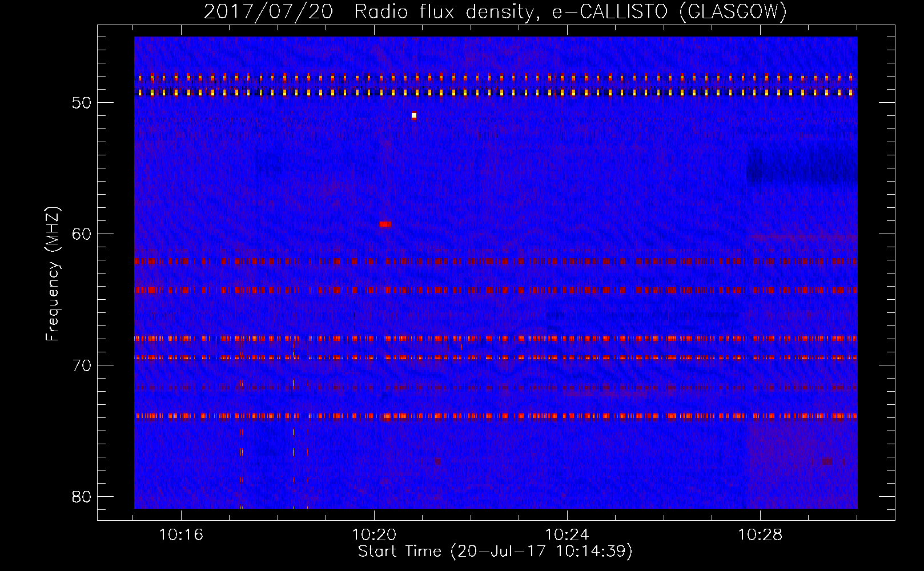This screenshot has width=924, height=571.
Task: Click the 10:16 time axis label
Action: point(181,535)
